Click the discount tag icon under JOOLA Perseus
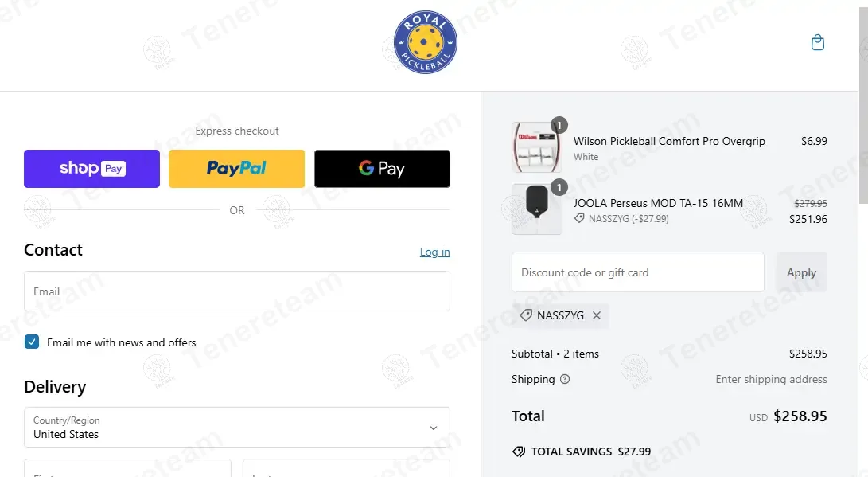 pyautogui.click(x=579, y=219)
